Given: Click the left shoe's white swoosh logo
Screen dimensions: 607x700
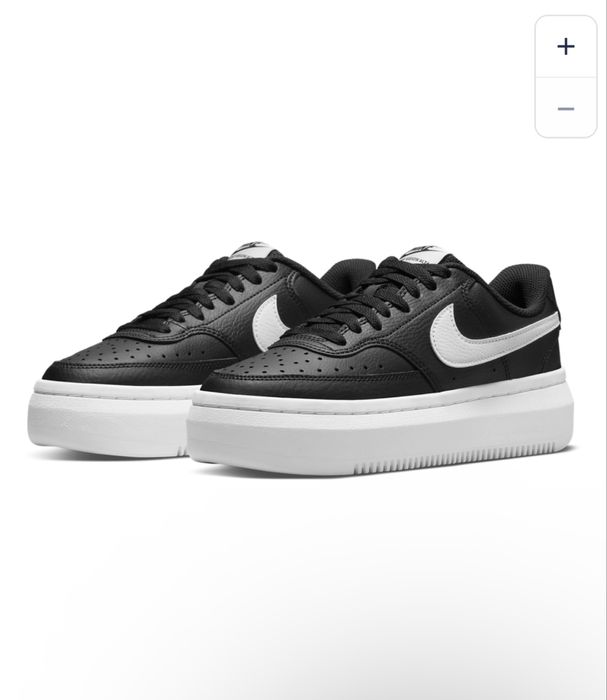Looking at the screenshot, I should tap(269, 323).
